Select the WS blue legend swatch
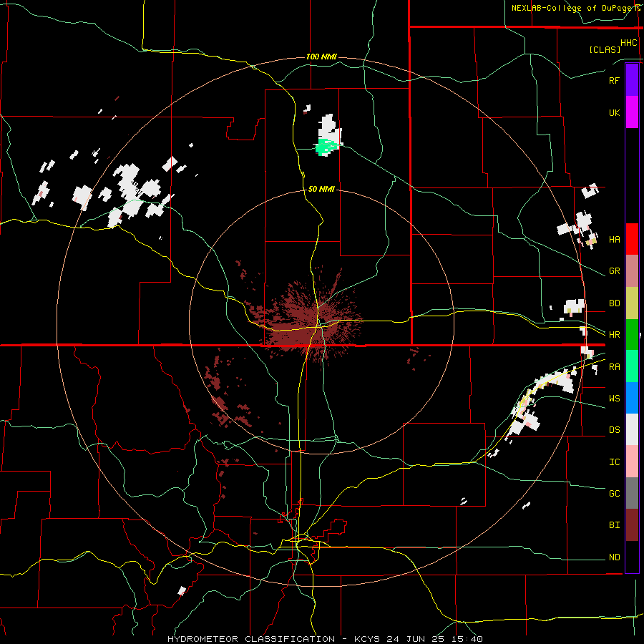644x644 pixels. 632,398
